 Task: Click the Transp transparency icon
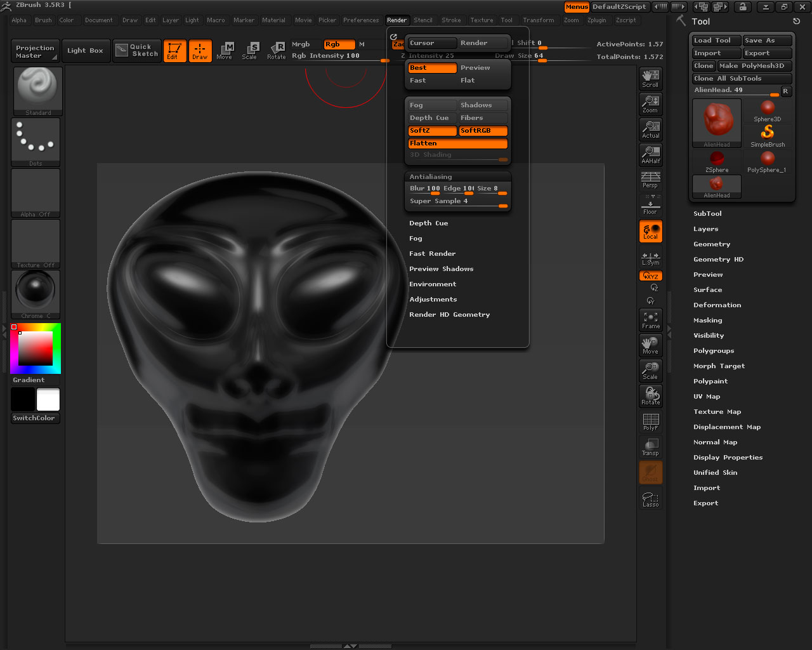coord(650,447)
